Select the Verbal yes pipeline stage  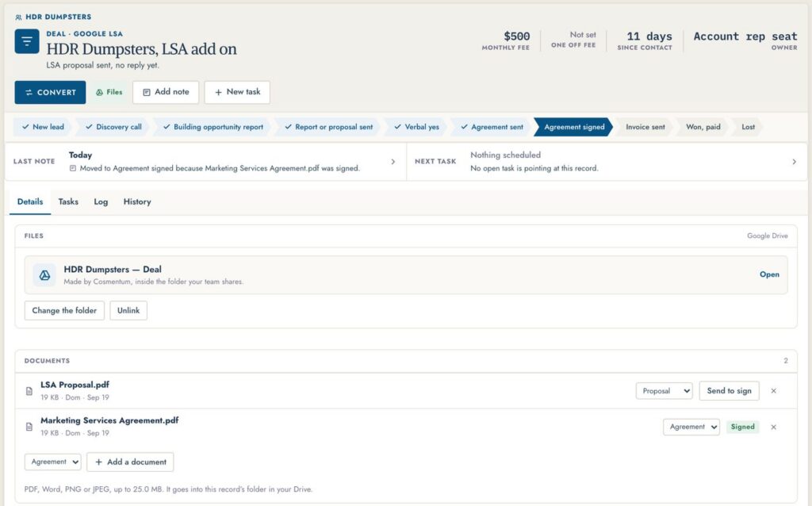[x=417, y=127]
